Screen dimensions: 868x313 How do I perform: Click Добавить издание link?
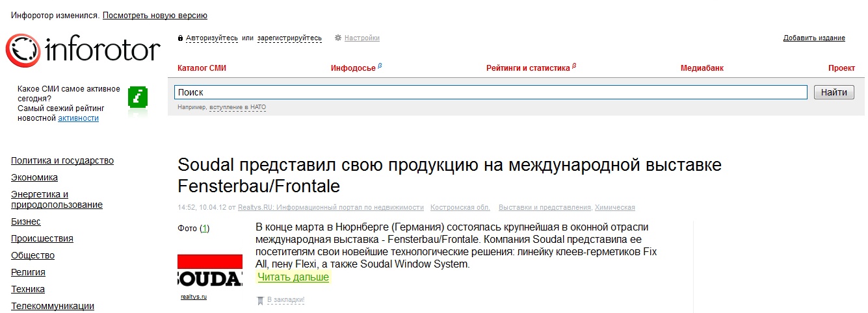pyautogui.click(x=814, y=38)
